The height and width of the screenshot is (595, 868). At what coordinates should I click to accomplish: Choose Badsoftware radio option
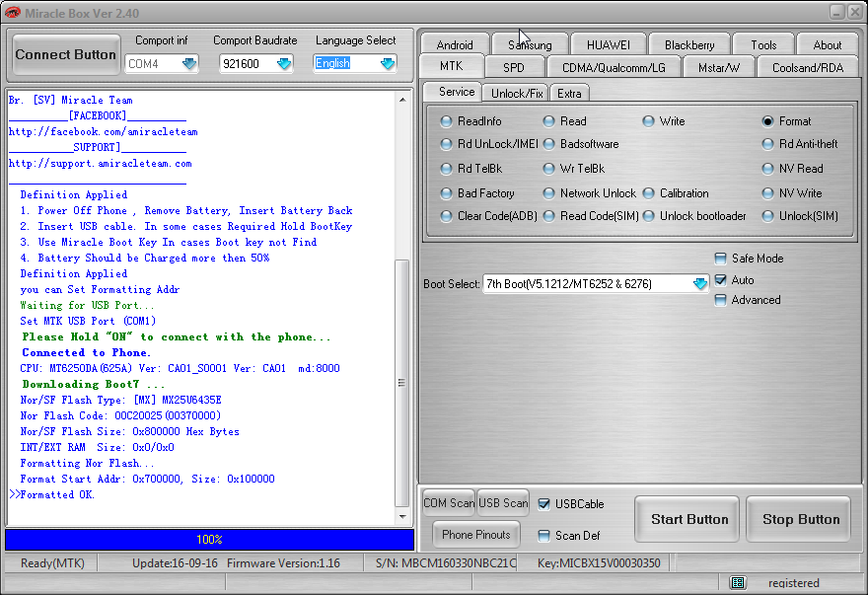[x=581, y=144]
